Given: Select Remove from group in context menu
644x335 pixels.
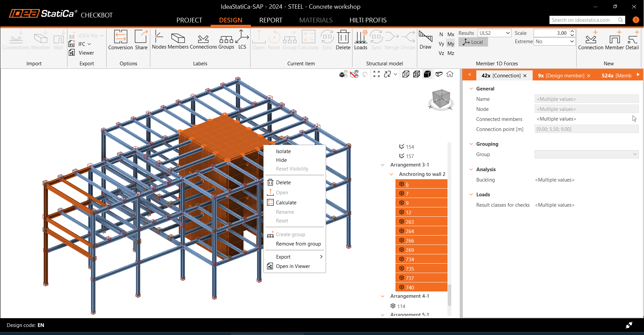Looking at the screenshot, I should click(298, 244).
